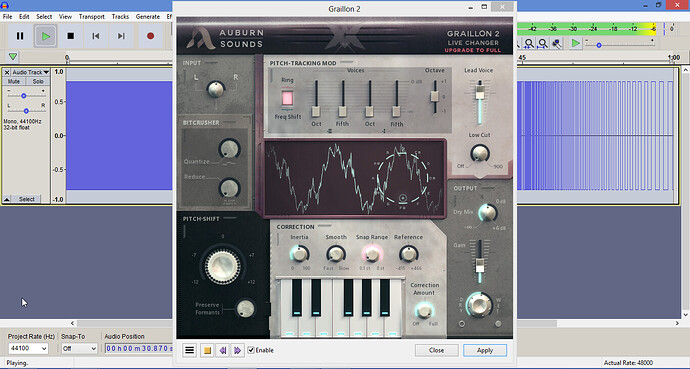
Task: Click the Play-at-Speed green arrow
Action: click(575, 43)
